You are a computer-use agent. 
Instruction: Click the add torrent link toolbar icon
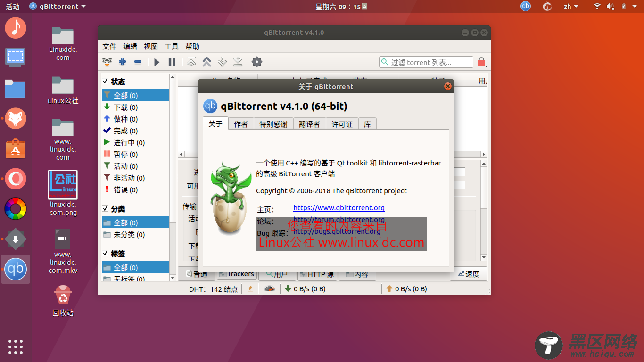point(107,62)
